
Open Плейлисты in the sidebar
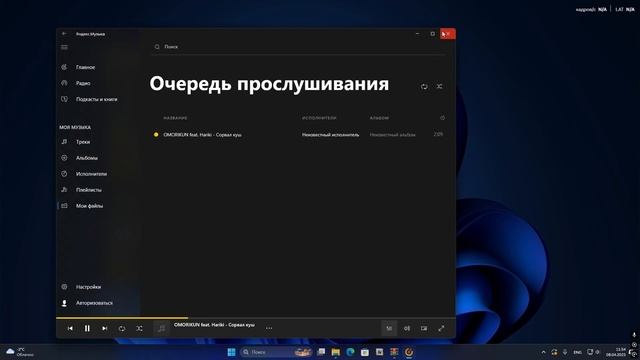click(x=89, y=190)
